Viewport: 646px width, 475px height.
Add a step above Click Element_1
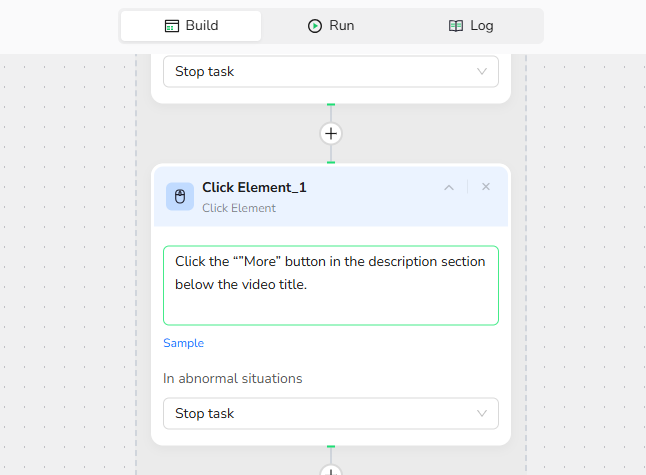[x=331, y=133]
